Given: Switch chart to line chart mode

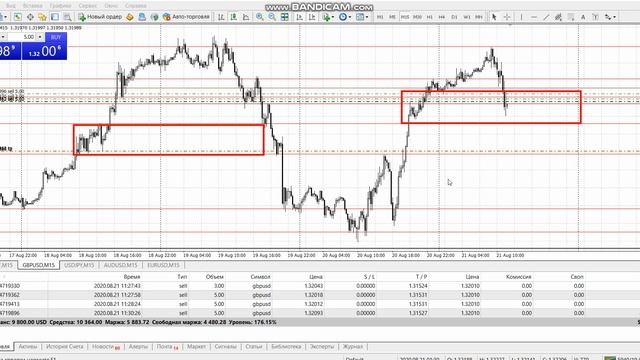Looking at the screenshot, I should (246, 17).
